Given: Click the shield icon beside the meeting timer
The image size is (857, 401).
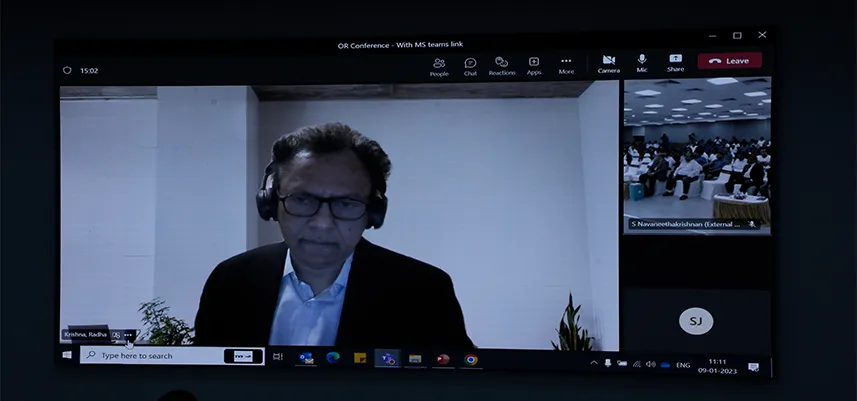Looking at the screenshot, I should click(67, 70).
